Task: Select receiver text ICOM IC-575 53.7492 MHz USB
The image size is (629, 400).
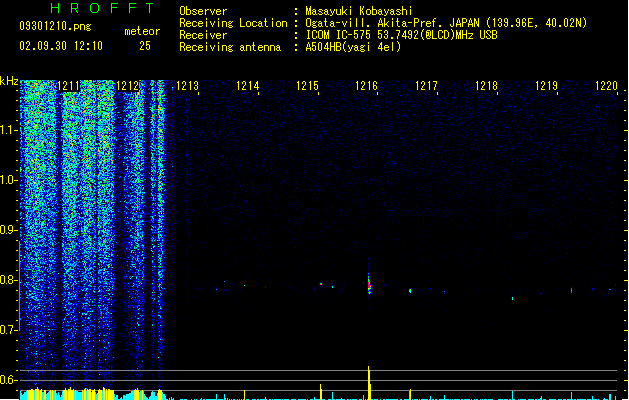Action: (402, 35)
